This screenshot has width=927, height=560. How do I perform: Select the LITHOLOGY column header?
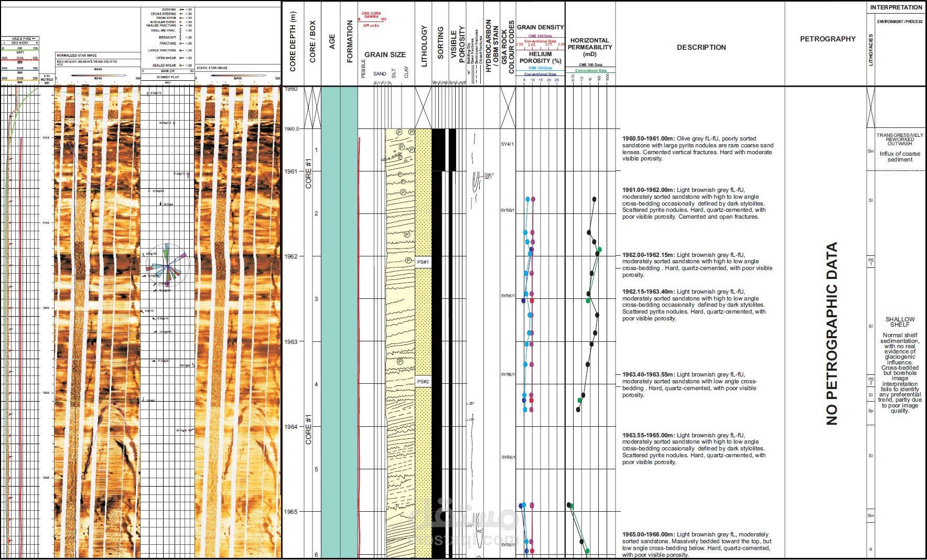[424, 46]
